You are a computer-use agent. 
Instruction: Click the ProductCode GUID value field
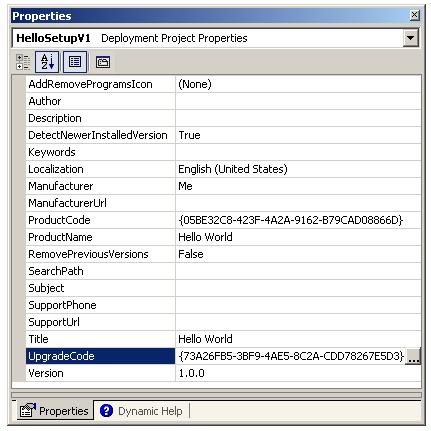[x=298, y=220]
